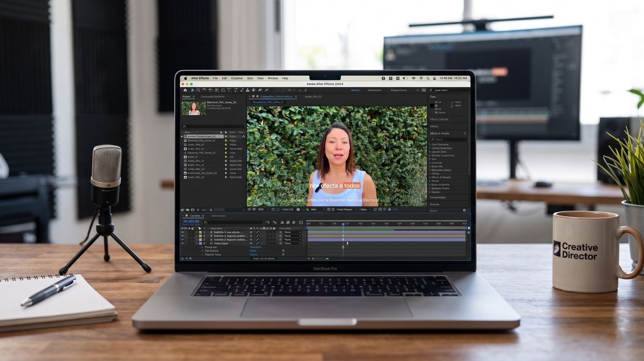The width and height of the screenshot is (644, 361).
Task: Open the viewer resolution dropdown
Action: 318,209
